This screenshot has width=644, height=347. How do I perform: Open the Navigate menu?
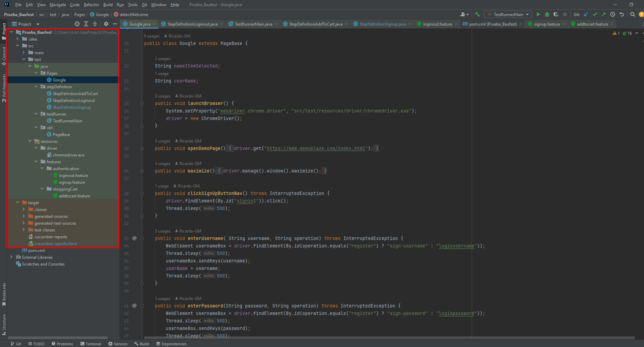coord(57,5)
